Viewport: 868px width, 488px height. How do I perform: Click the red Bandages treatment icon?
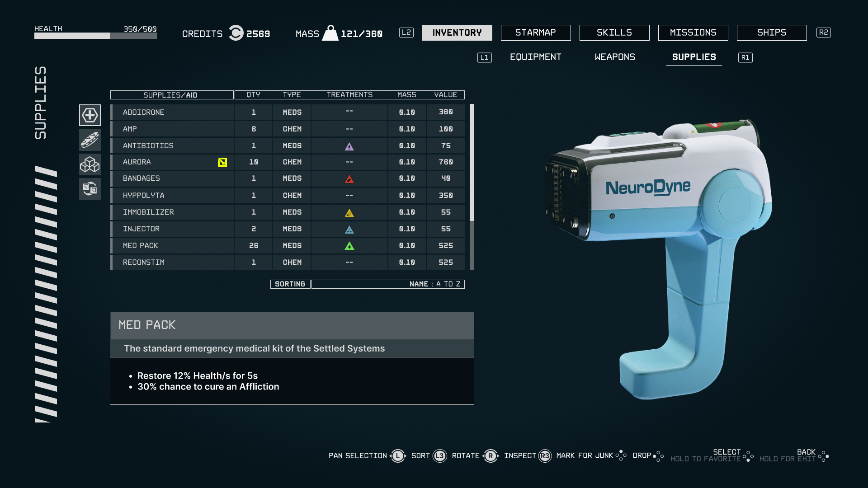(x=349, y=179)
